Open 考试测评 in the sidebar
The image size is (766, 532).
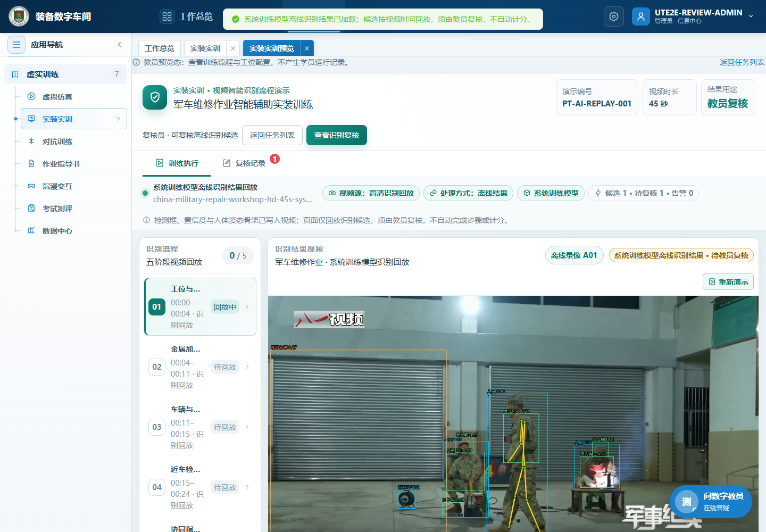pyautogui.click(x=74, y=209)
